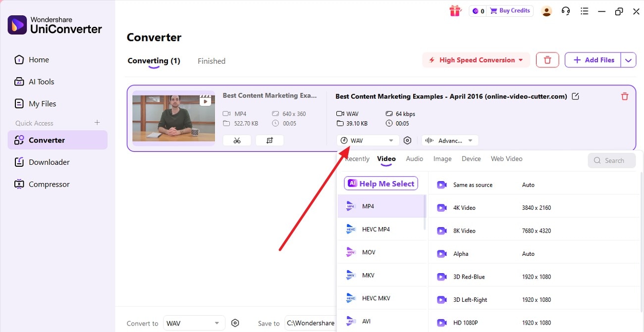This screenshot has height=332, width=644.
Task: Click the user account avatar icon
Action: (x=546, y=11)
